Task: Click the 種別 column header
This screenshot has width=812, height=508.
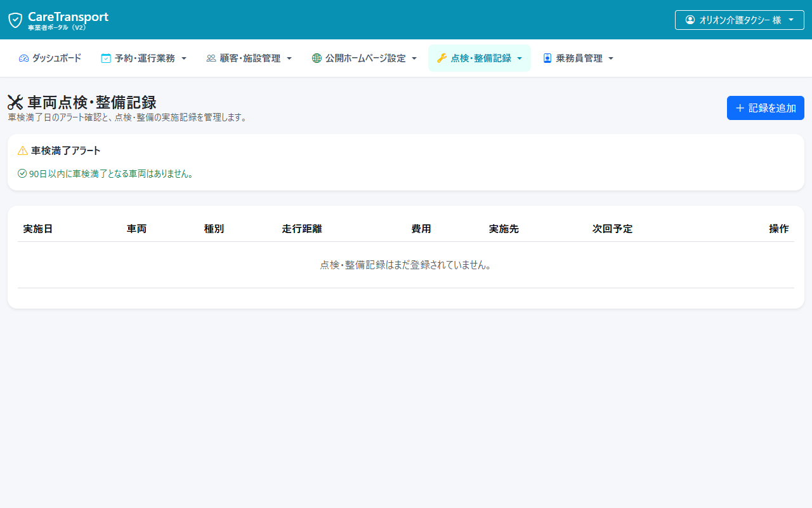Action: (x=214, y=229)
